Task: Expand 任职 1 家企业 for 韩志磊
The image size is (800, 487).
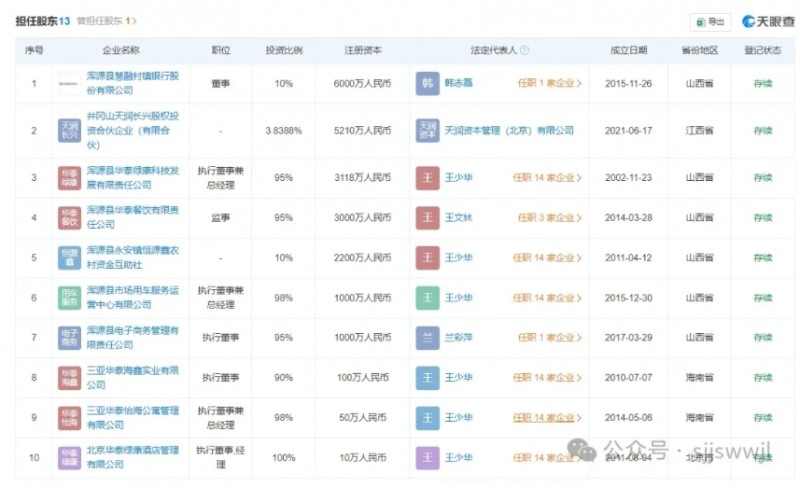Action: [549, 83]
